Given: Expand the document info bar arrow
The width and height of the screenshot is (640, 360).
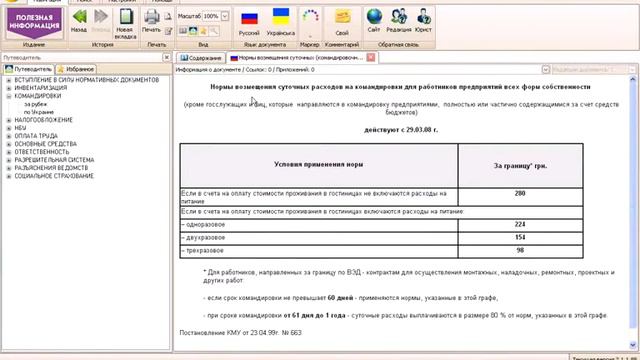Looking at the screenshot, I should (546, 70).
